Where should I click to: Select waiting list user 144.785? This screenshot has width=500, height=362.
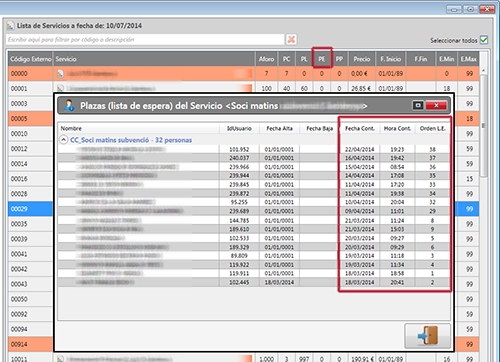click(x=254, y=220)
